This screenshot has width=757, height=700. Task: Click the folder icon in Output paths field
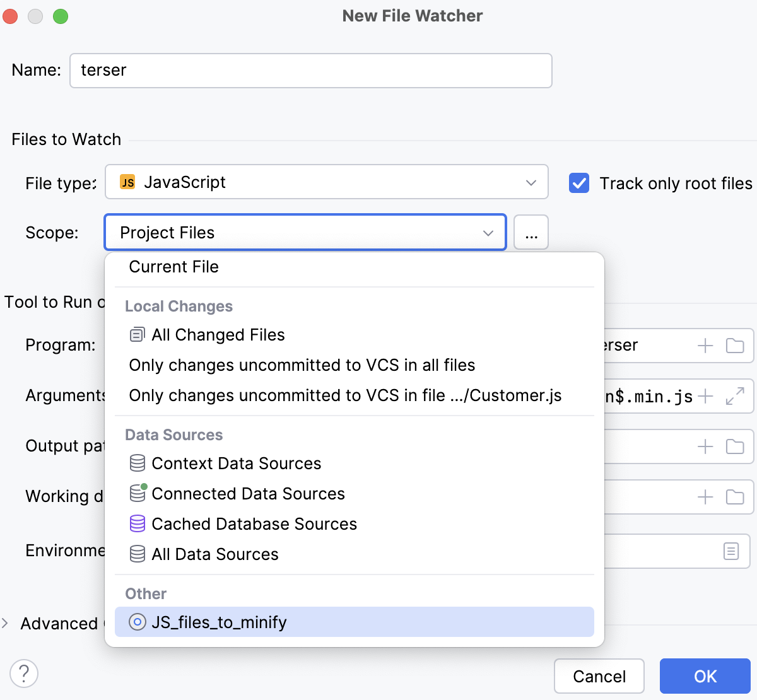tap(735, 446)
